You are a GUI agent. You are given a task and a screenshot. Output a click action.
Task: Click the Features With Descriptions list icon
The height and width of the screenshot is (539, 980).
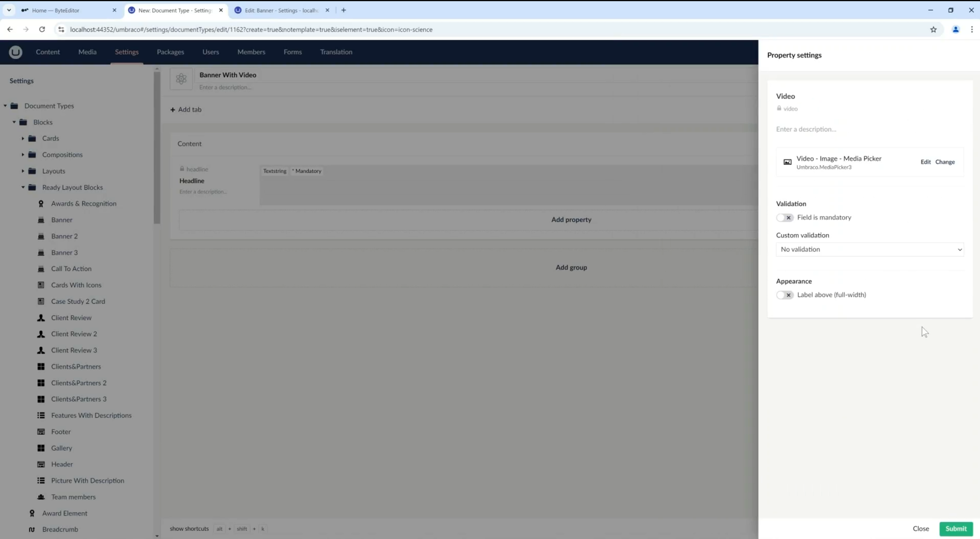coord(41,415)
